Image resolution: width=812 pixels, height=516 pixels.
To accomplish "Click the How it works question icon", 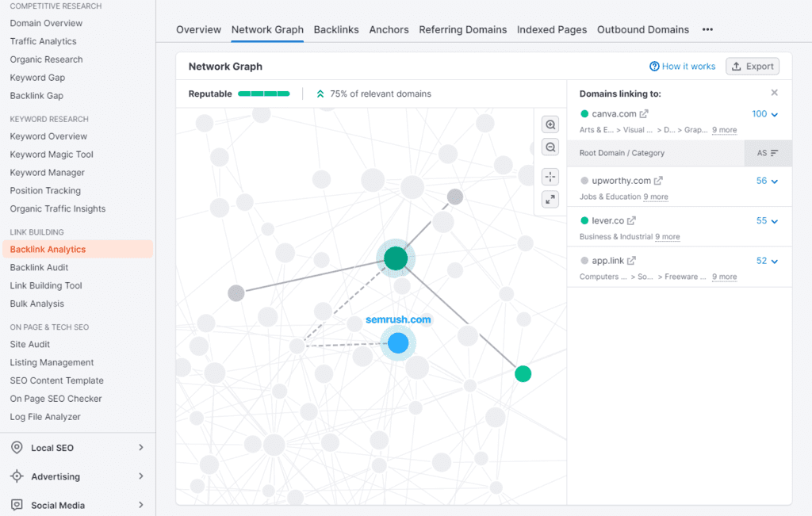I will coord(654,67).
